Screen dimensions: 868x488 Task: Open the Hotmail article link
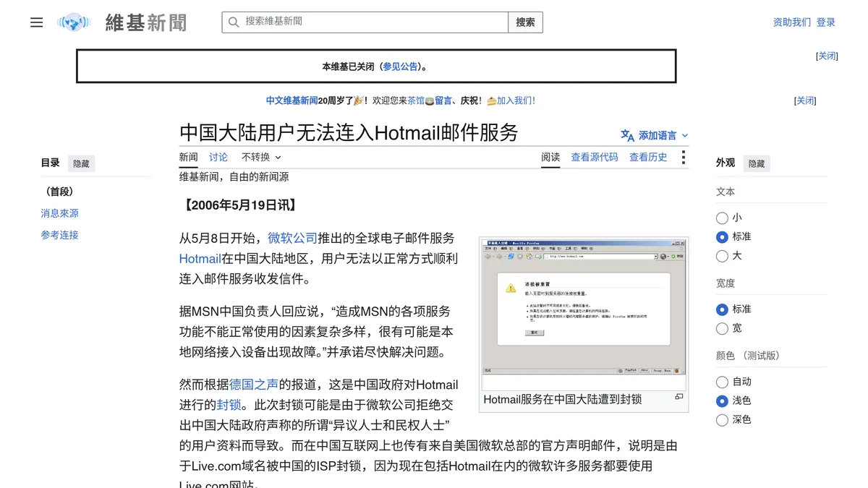pyautogui.click(x=200, y=259)
